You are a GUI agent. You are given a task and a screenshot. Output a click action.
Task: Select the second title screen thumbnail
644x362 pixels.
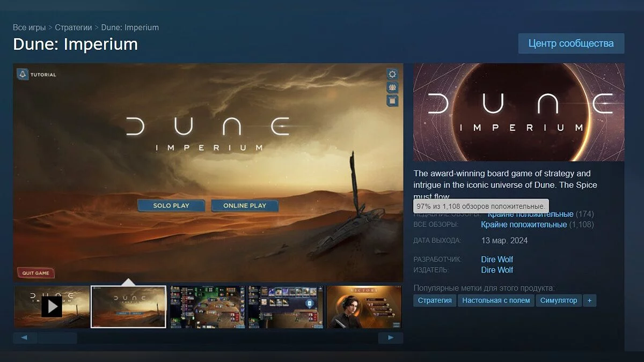(x=129, y=307)
